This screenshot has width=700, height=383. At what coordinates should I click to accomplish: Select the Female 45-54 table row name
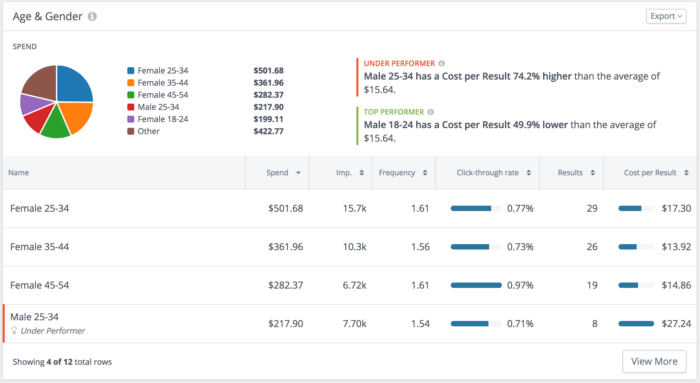pyautogui.click(x=39, y=285)
